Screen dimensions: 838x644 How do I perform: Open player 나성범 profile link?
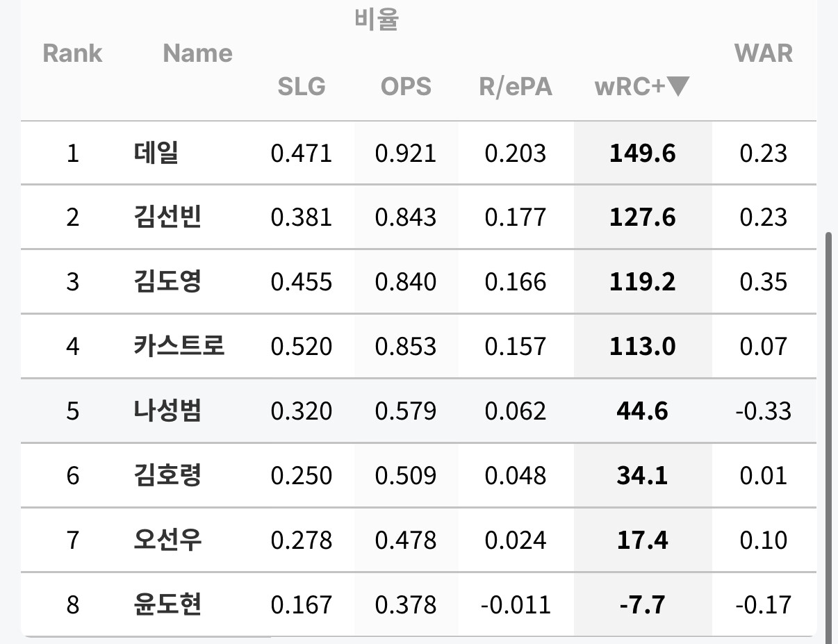point(167,411)
